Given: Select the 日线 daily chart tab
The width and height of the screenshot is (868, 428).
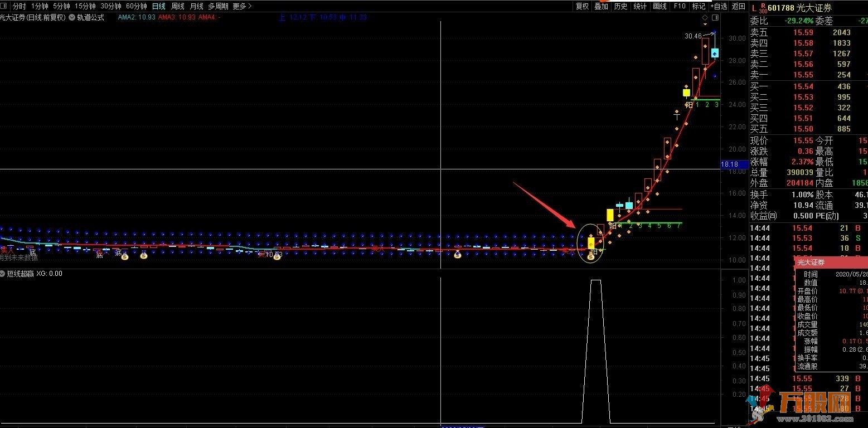Looking at the screenshot, I should click(159, 6).
